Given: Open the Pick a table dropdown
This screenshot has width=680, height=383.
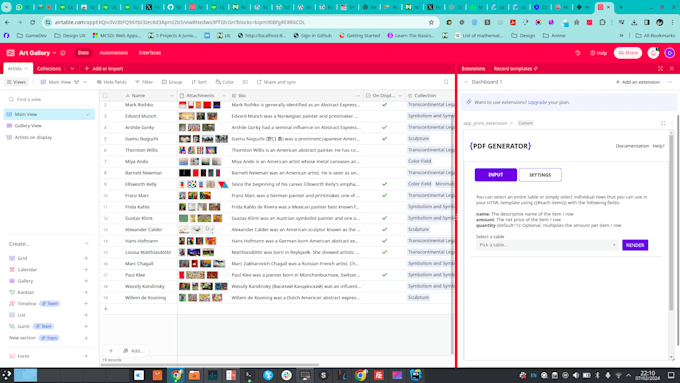Looking at the screenshot, I should click(x=547, y=245).
